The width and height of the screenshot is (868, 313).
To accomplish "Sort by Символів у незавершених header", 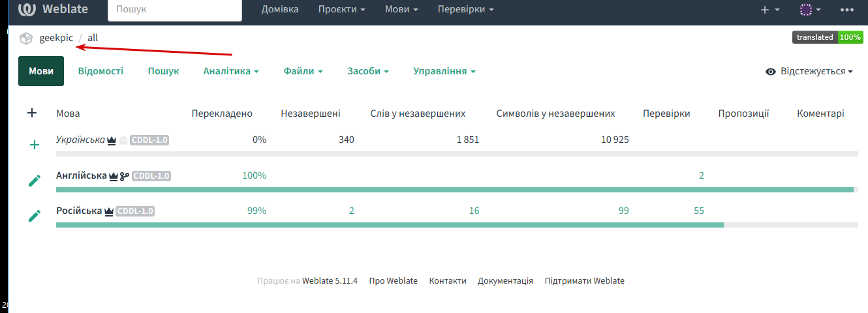I will (555, 113).
